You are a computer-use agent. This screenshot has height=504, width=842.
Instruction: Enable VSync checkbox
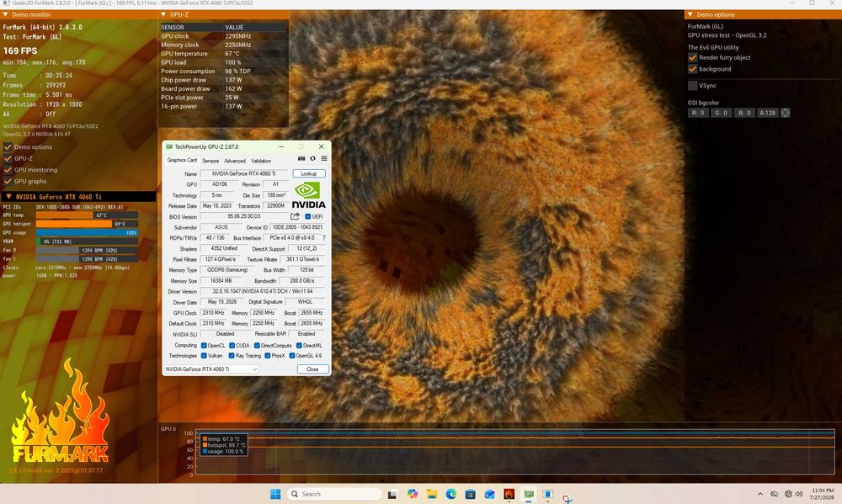693,85
